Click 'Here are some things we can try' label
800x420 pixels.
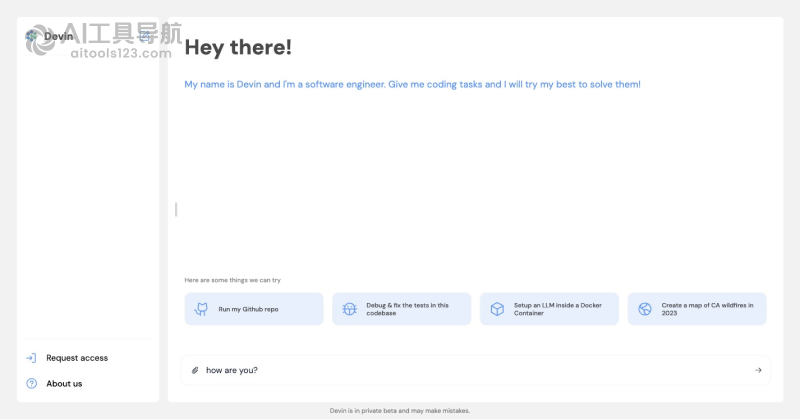[233, 280]
